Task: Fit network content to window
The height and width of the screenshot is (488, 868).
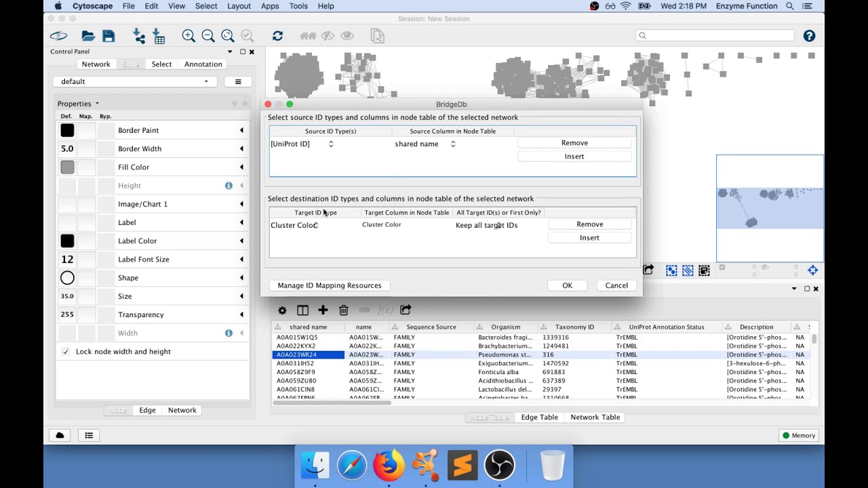Action: pyautogui.click(x=228, y=36)
